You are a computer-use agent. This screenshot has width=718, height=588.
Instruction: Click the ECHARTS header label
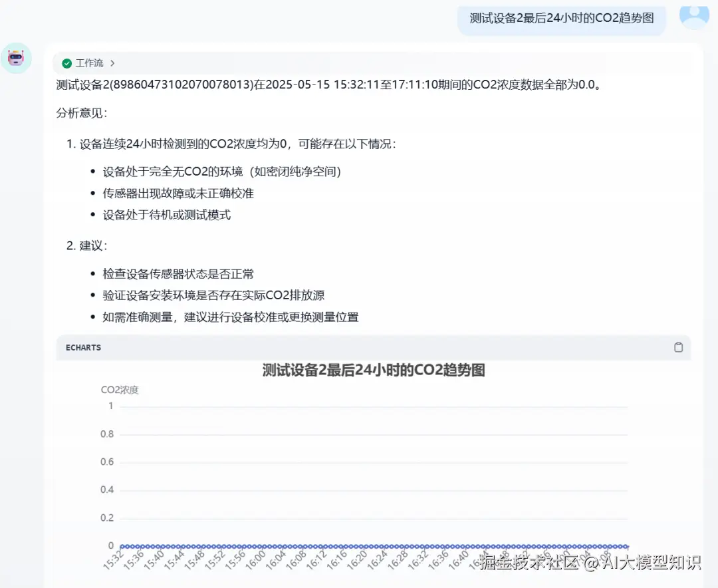pos(83,348)
